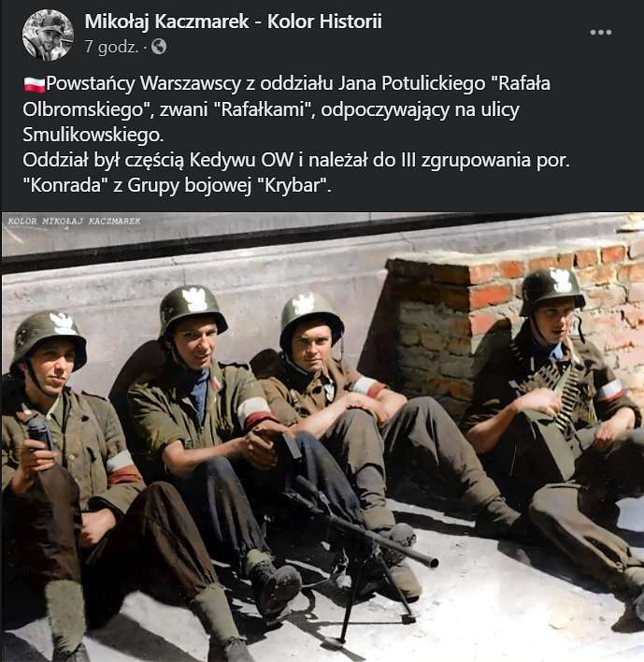Click the 'Krybar' final line of text
Screen dimensions: 644x662
178,185
